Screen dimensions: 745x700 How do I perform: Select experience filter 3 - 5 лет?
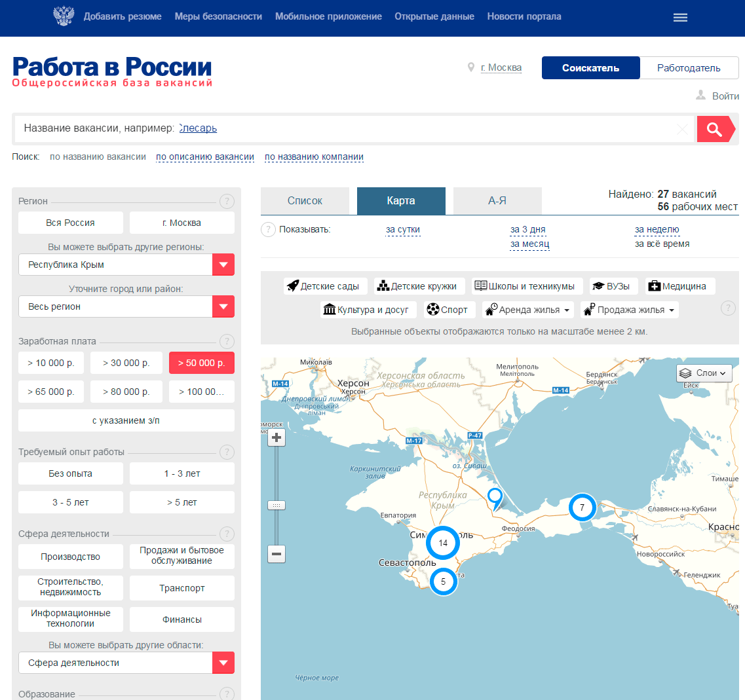[70, 502]
